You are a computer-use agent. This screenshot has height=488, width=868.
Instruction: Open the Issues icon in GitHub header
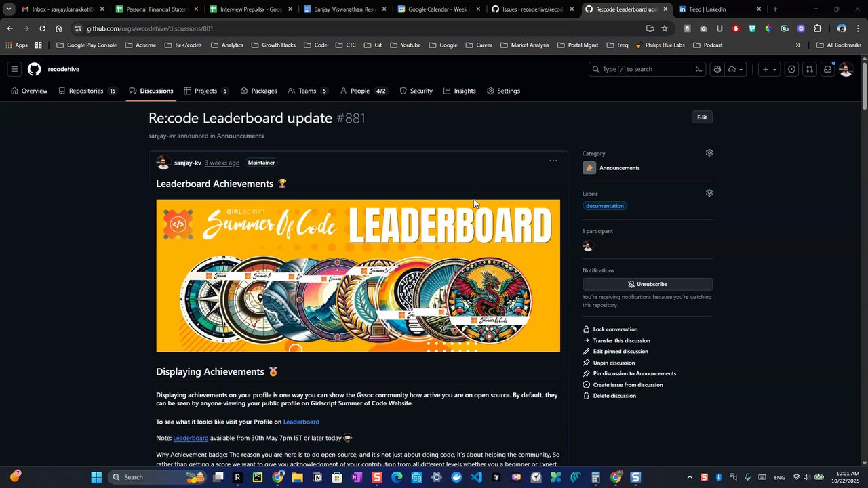791,69
